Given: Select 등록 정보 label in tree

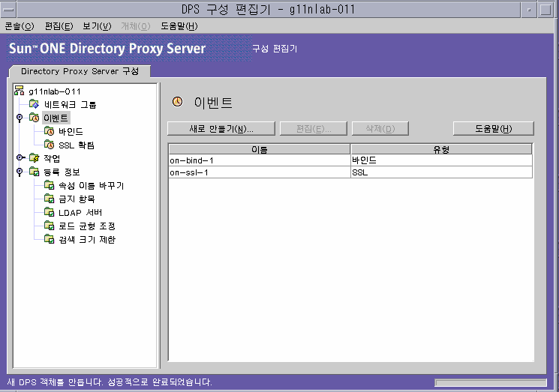Looking at the screenshot, I should (62, 172).
